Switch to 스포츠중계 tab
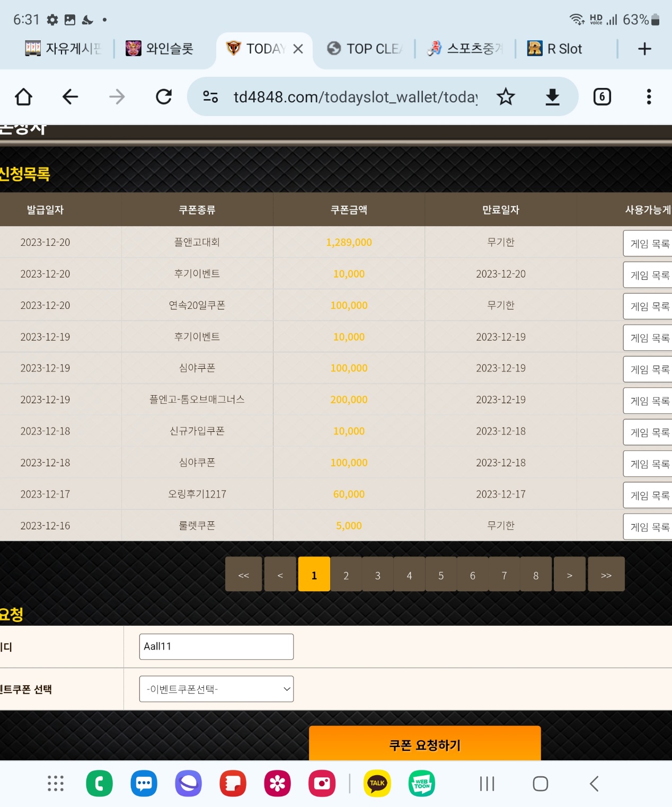Image resolution: width=672 pixels, height=807 pixels. [465, 49]
